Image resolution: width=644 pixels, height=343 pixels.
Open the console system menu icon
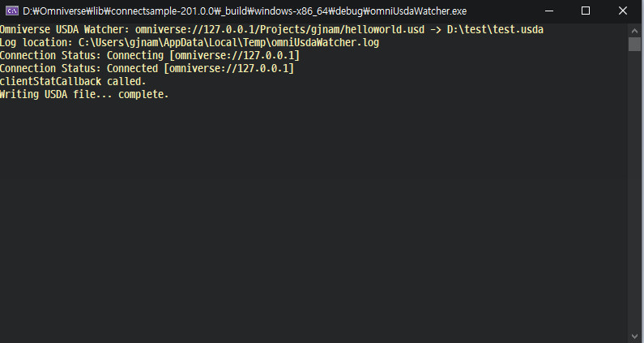(x=11, y=11)
